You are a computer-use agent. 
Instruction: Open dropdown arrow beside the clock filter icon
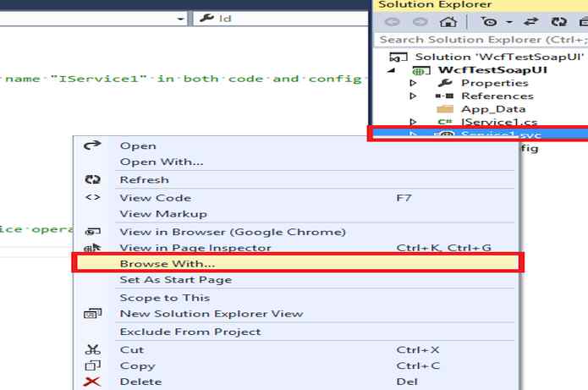(508, 22)
